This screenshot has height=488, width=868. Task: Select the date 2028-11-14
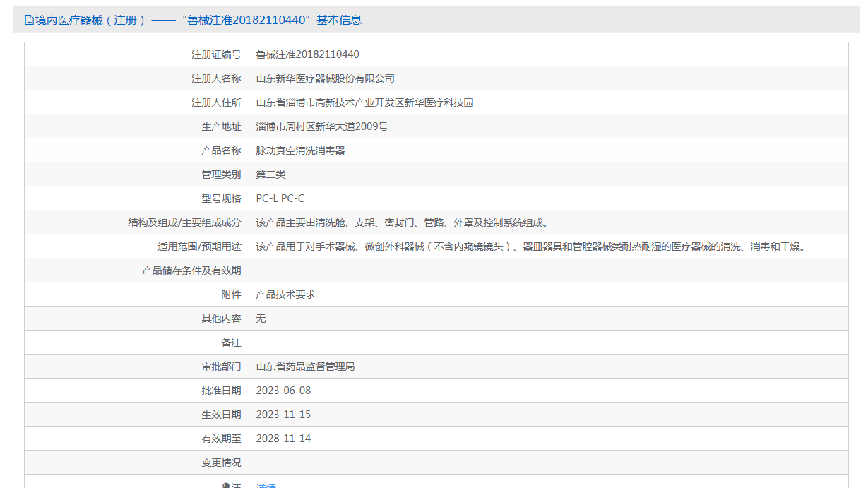pos(283,439)
